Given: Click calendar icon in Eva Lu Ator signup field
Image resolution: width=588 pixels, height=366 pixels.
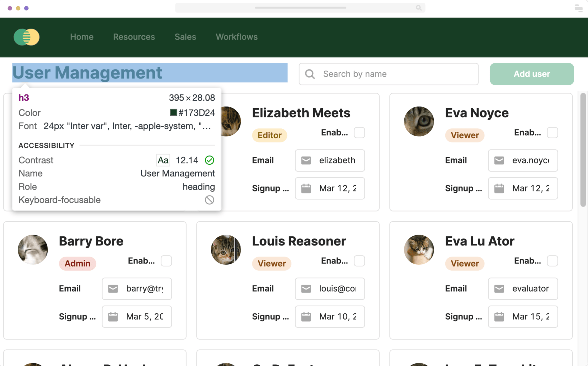Looking at the screenshot, I should (499, 316).
